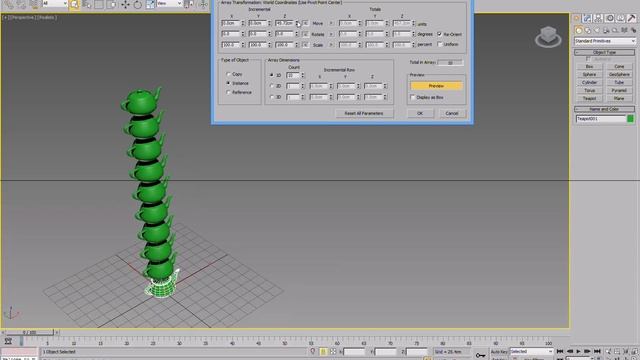Activate the Select Object toolbar tool
Image resolution: width=640 pixels, height=360 pixels.
click(x=74, y=4)
